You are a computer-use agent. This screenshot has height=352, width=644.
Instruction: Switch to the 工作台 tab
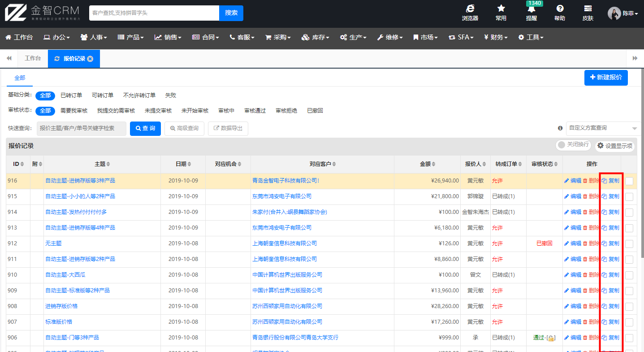(x=33, y=59)
